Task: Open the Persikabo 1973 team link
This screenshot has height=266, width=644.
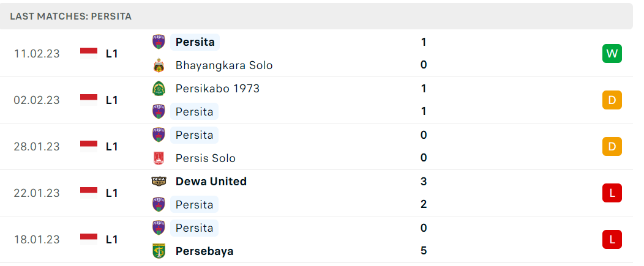Action: click(218, 89)
